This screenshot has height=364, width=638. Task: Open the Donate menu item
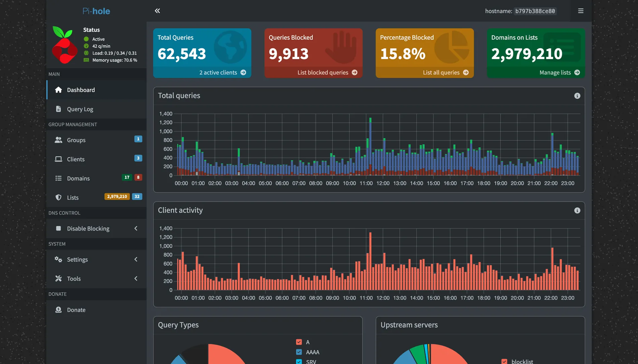point(97,309)
